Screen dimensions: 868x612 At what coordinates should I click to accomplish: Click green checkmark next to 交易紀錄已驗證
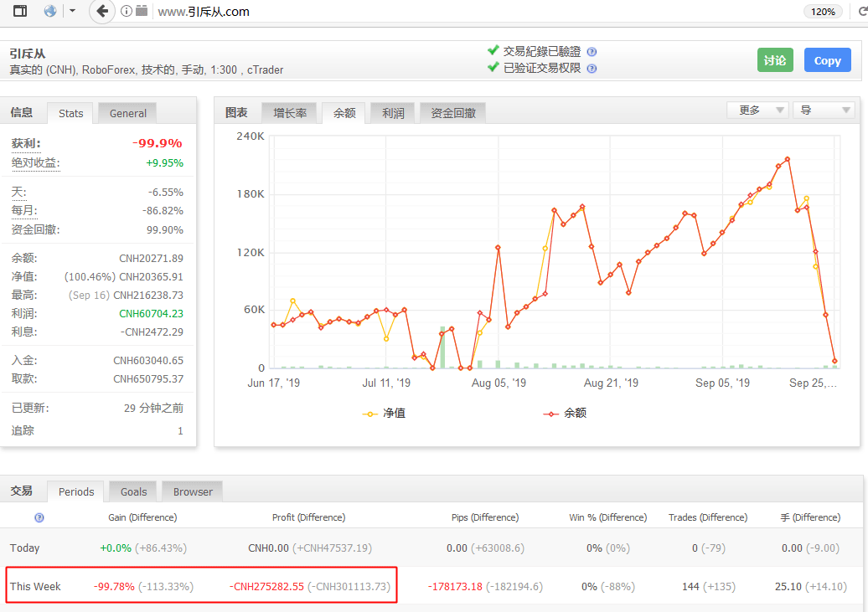click(x=493, y=50)
